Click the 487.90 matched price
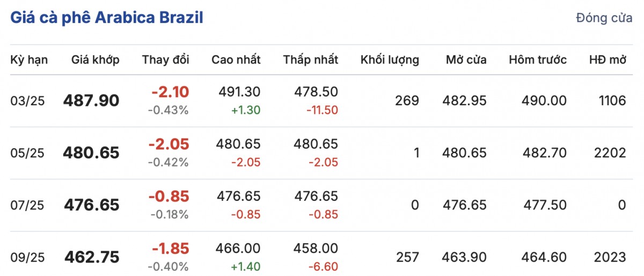This screenshot has height=276, width=644. click(91, 100)
